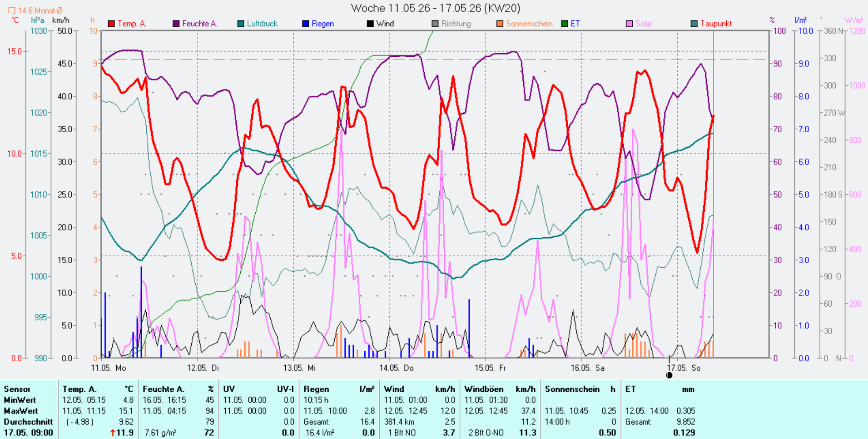Click the 13.05. Mi date label
Viewport: 868px width, 439px height.
tap(299, 368)
